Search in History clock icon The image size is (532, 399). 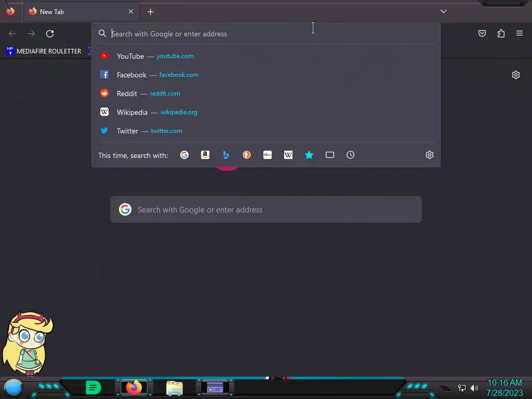pos(351,155)
